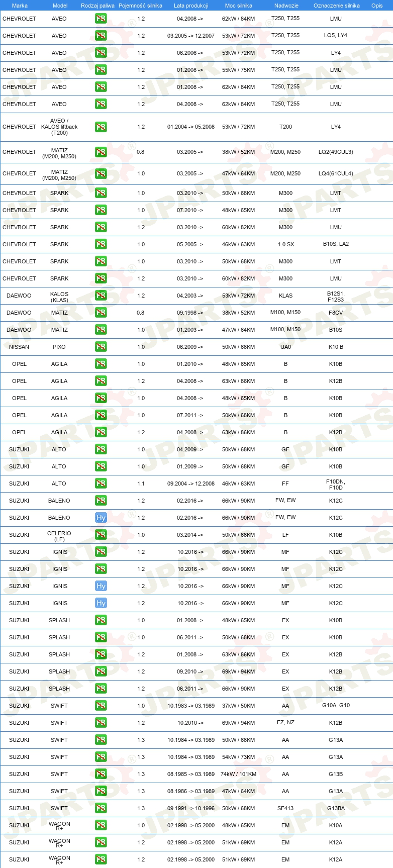
Task: Click power value 55kW / 75KM
Action: pos(239,70)
